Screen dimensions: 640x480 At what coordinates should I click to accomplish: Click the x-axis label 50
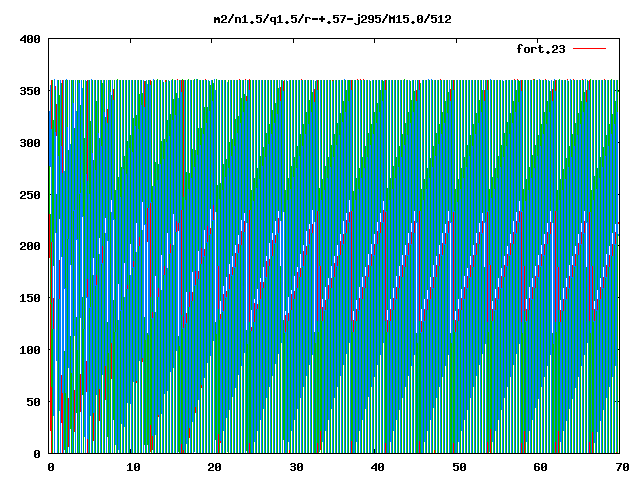[x=459, y=467]
